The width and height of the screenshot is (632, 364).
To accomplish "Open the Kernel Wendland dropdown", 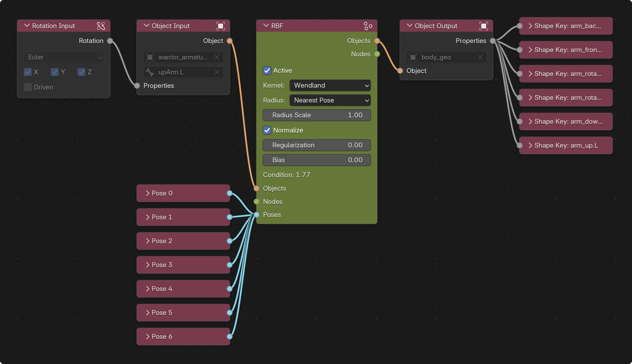I will [330, 85].
